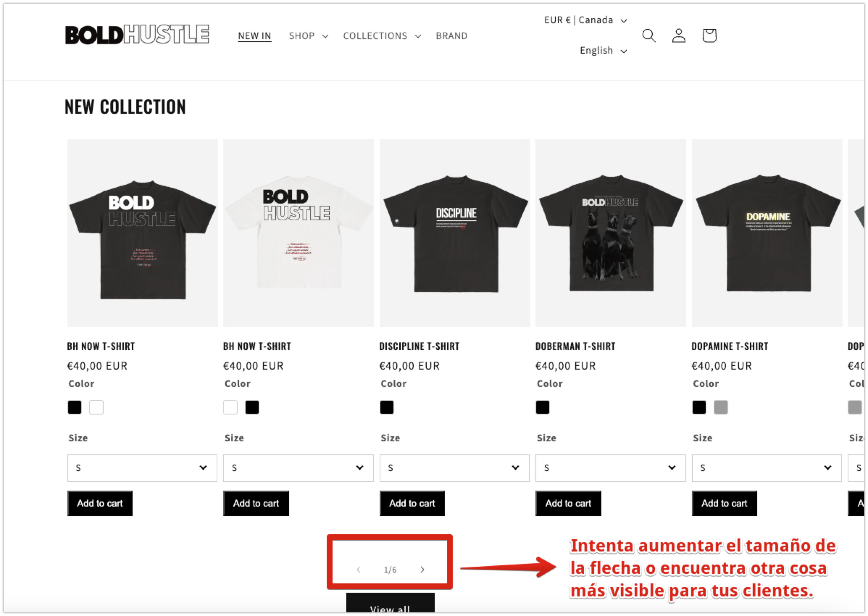
Task: Open the DISCIPLINE T-SHIRT product title link
Action: (419, 346)
